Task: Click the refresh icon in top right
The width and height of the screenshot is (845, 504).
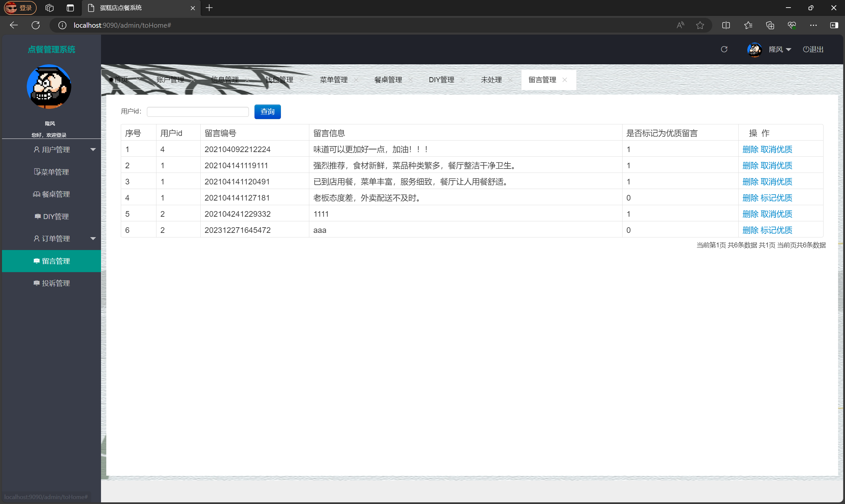Action: click(x=724, y=49)
